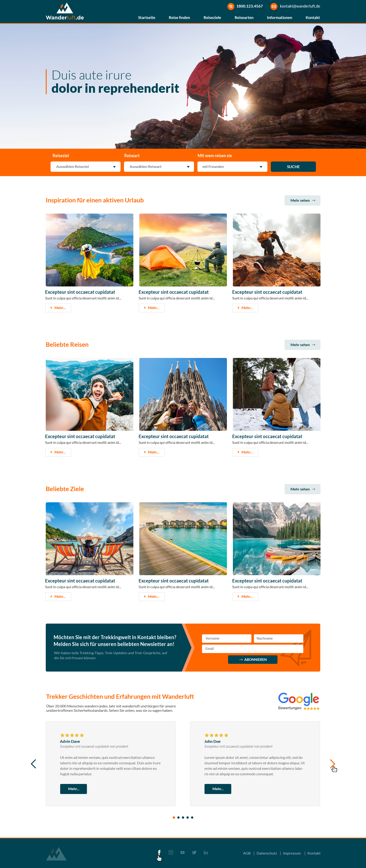The width and height of the screenshot is (366, 868).
Task: Click the orange phone icon in header
Action: click(231, 6)
